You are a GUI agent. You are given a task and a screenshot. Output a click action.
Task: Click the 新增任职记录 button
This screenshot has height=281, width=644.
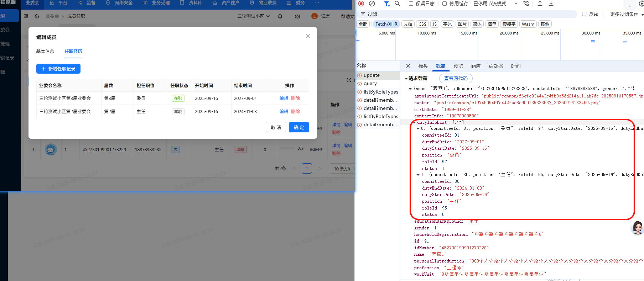(58, 69)
